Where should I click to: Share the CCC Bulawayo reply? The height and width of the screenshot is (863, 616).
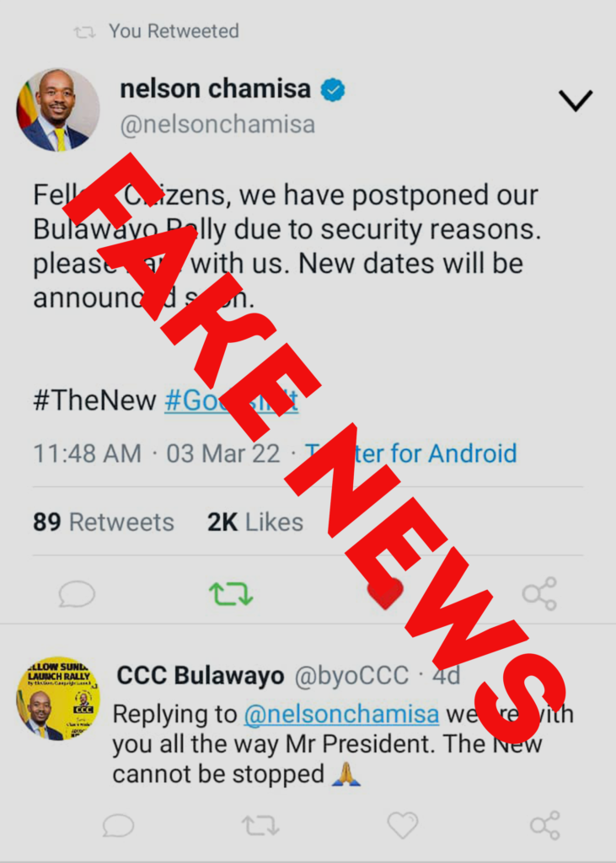545,825
